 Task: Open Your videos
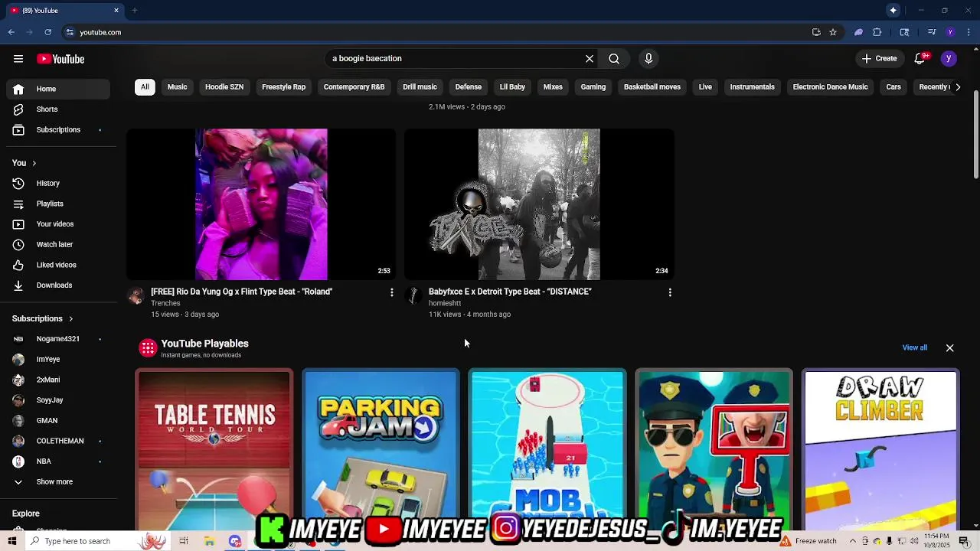[x=57, y=223]
